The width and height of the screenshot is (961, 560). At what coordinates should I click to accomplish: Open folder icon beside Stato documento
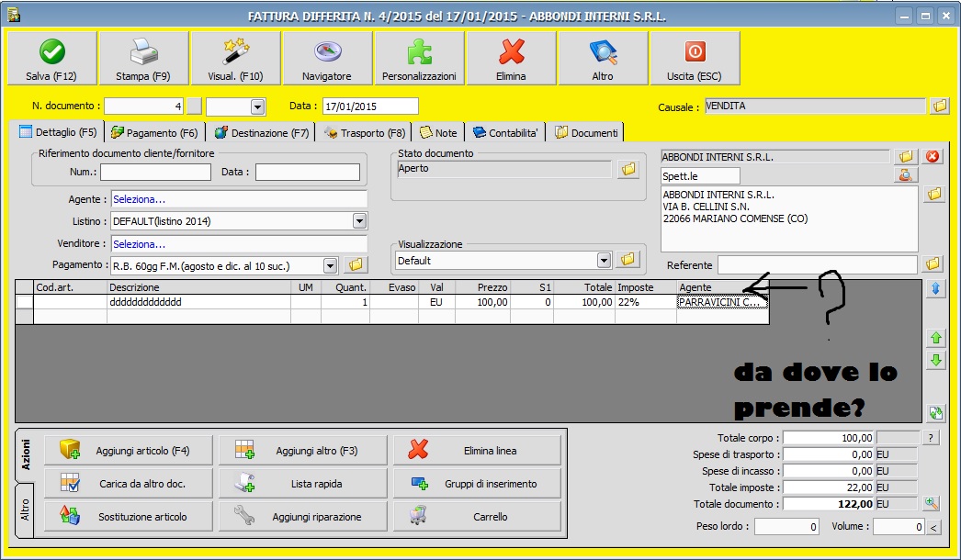(628, 169)
